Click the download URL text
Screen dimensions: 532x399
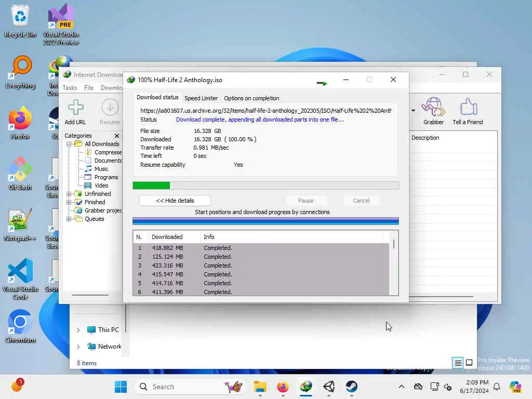click(265, 111)
